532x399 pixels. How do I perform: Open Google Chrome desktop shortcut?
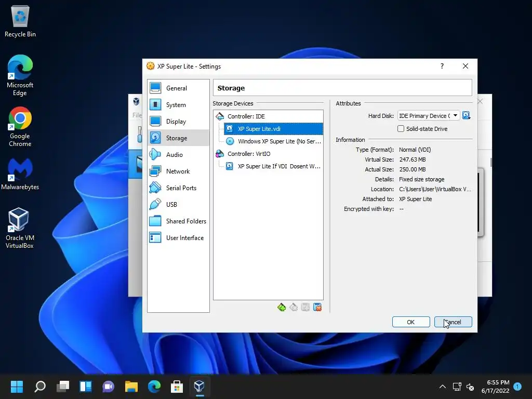pos(20,127)
